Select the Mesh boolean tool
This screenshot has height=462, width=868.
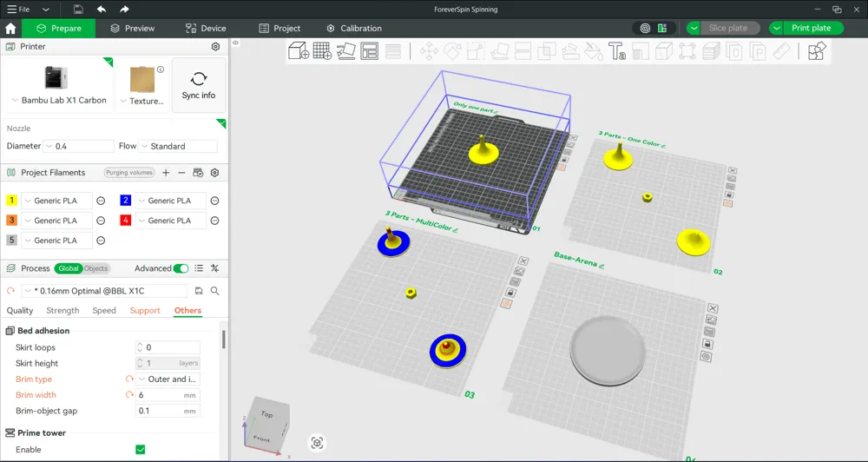(546, 51)
